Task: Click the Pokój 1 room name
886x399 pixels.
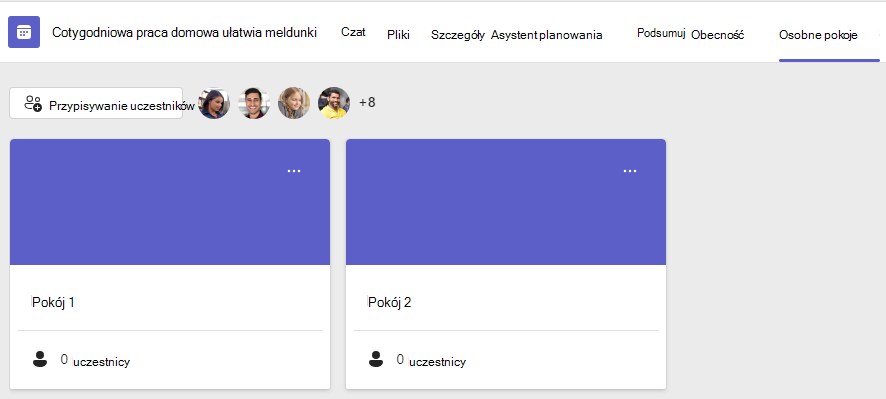Action: point(54,302)
